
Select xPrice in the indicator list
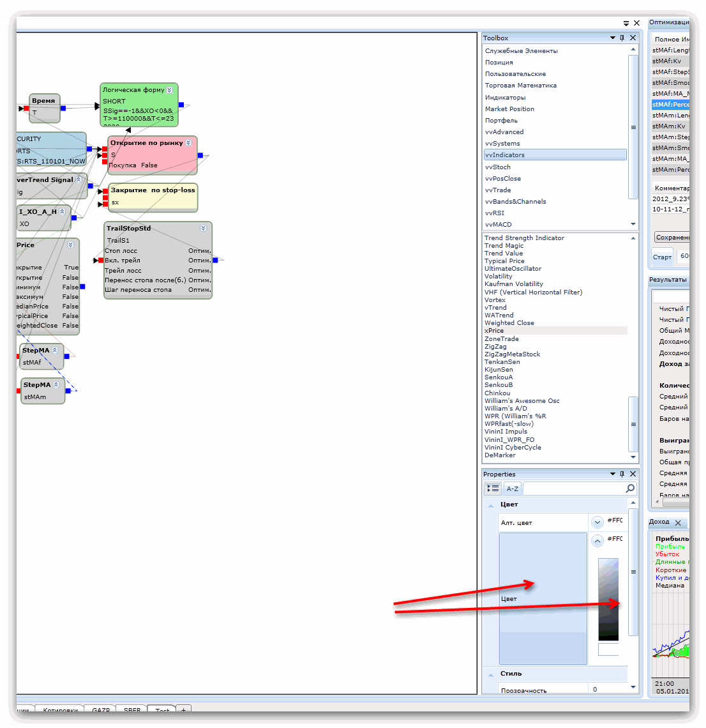point(555,331)
